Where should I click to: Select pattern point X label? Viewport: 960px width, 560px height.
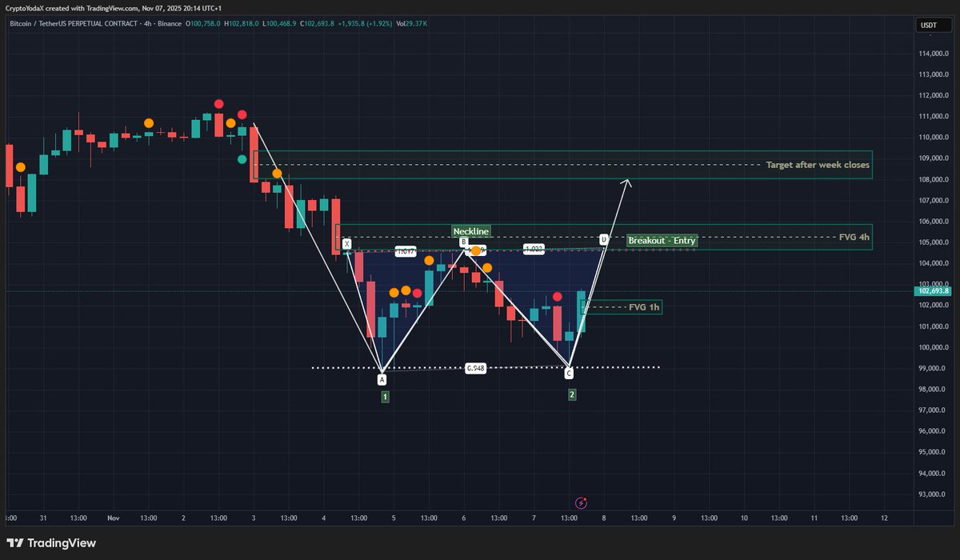[x=346, y=242]
